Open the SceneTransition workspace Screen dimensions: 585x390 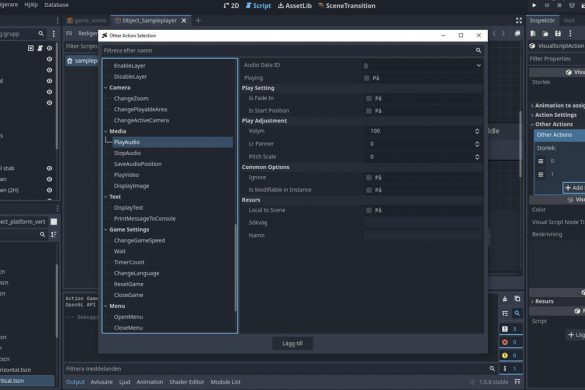(347, 6)
